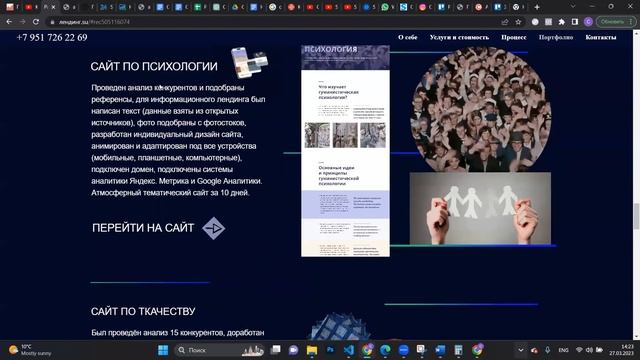This screenshot has width=640, height=360.
Task: Expand the hidden system tray icons
Action: tap(520, 350)
